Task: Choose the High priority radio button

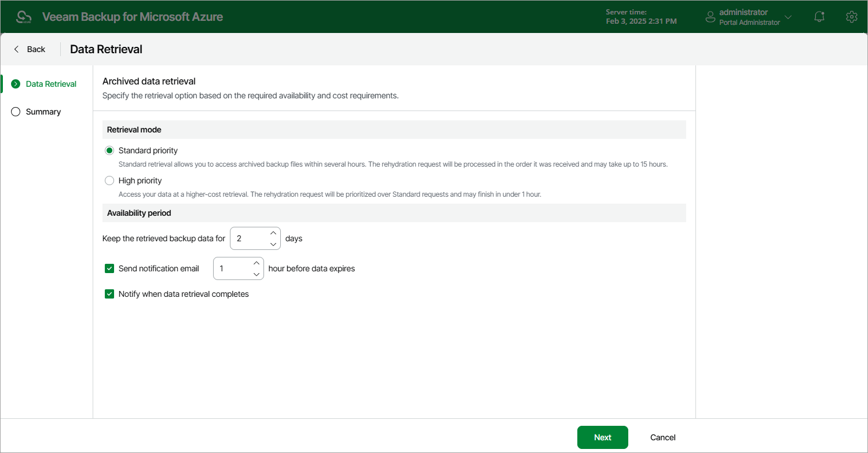Action: click(x=109, y=181)
